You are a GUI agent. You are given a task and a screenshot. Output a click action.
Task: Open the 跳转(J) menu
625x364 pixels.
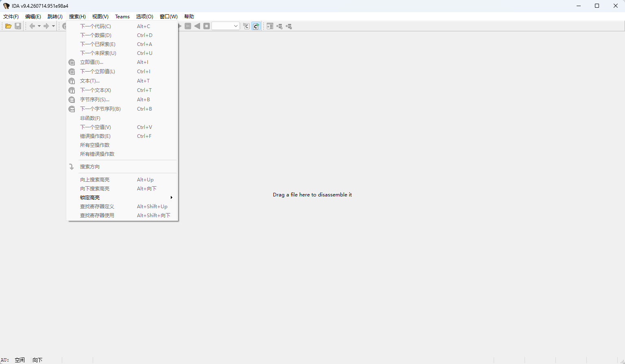(55, 17)
